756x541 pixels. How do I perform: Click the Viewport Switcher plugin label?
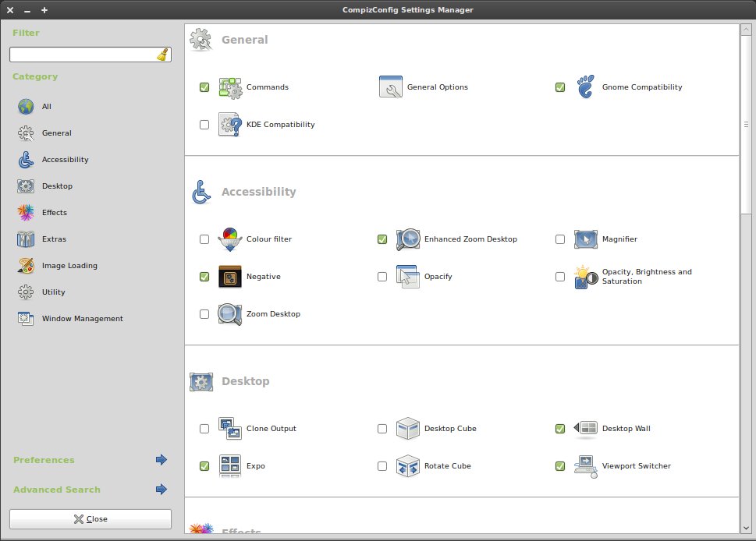point(636,466)
